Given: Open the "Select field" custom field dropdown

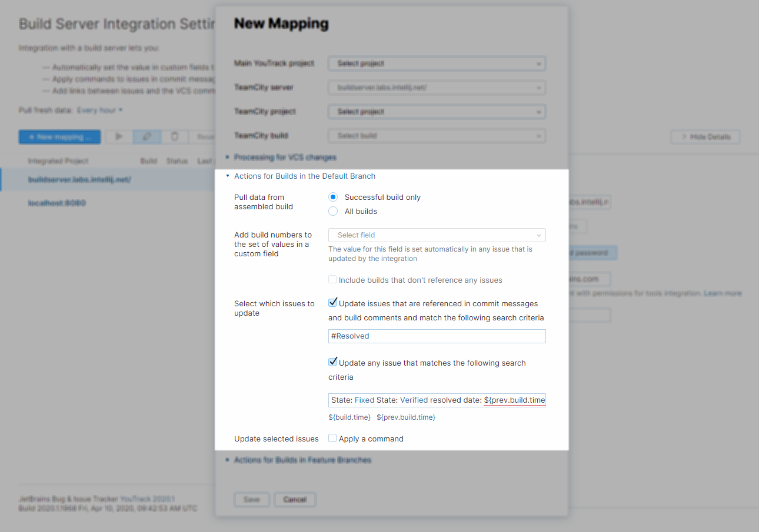Looking at the screenshot, I should click(x=437, y=235).
